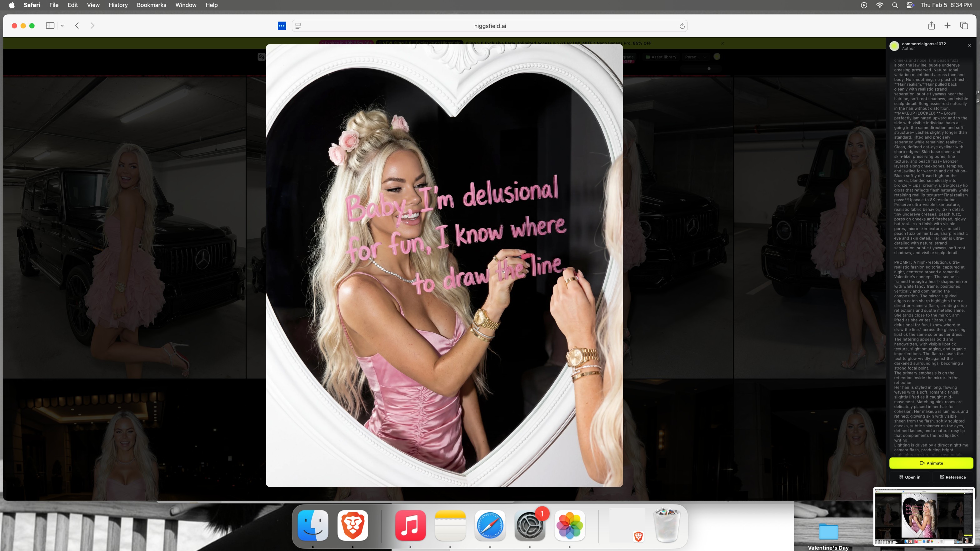The width and height of the screenshot is (980, 551).
Task: Open the History menu
Action: [x=118, y=5]
